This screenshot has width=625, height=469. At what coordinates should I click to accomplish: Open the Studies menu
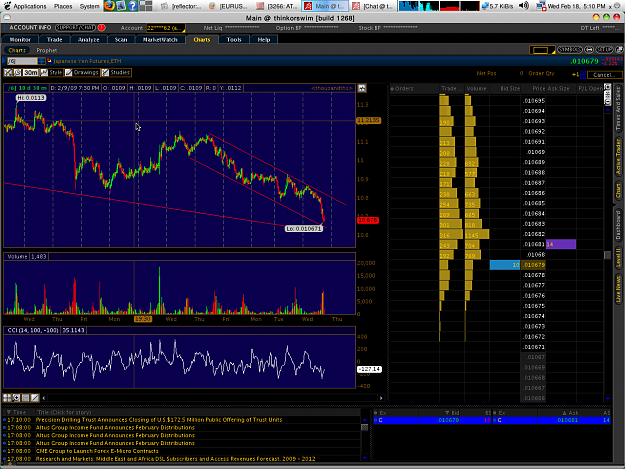(116, 73)
